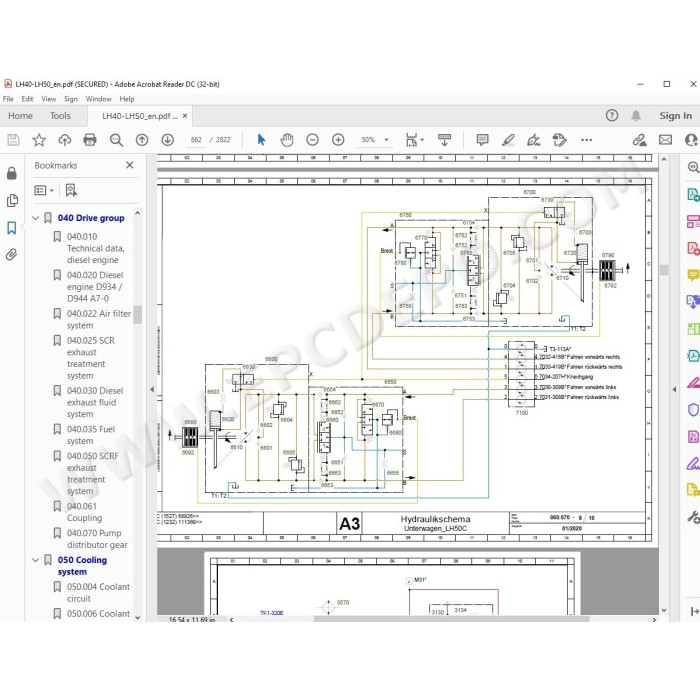Image resolution: width=700 pixels, height=700 pixels.
Task: Click the Save file icon
Action: point(13,140)
